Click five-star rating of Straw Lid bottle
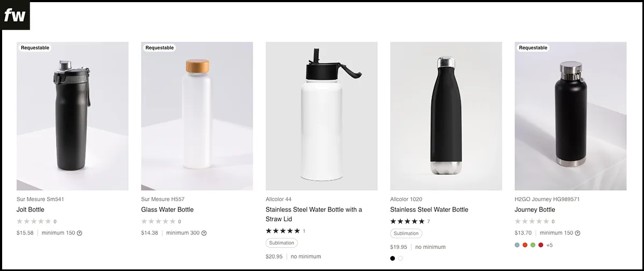 (x=283, y=231)
